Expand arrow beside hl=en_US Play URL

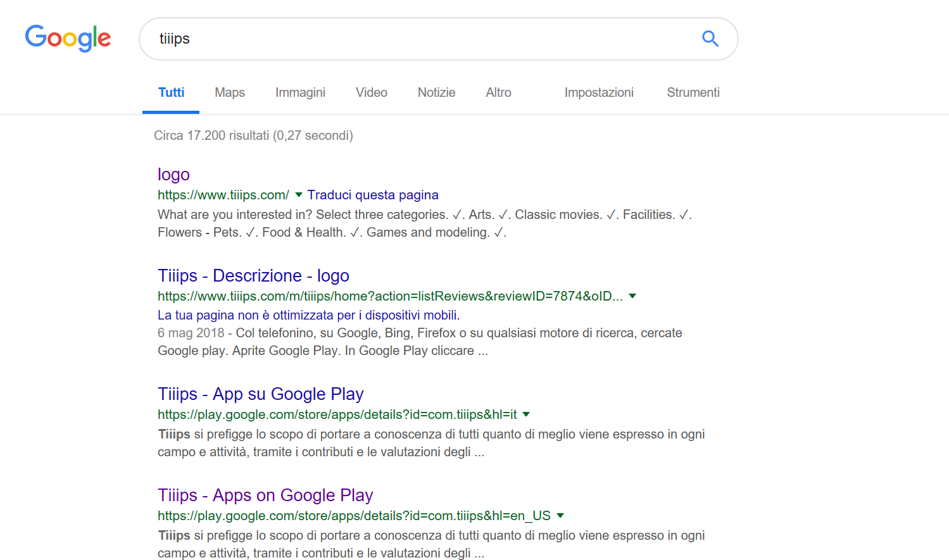(560, 516)
